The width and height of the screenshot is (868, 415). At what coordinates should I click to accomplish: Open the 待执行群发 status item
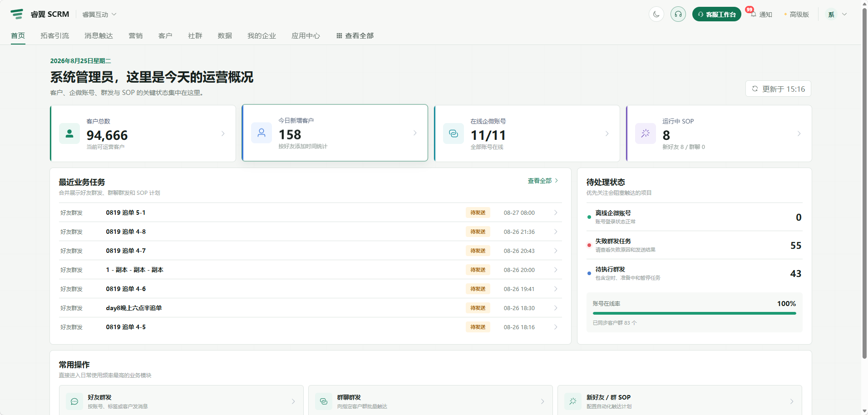[695, 273]
